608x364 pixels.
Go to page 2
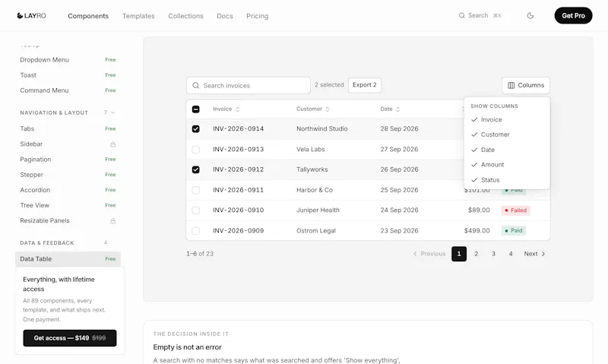[477, 254]
